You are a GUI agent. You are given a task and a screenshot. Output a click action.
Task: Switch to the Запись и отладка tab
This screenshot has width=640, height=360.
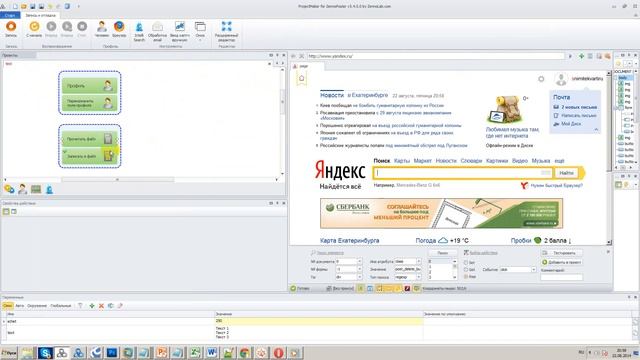tap(40, 15)
